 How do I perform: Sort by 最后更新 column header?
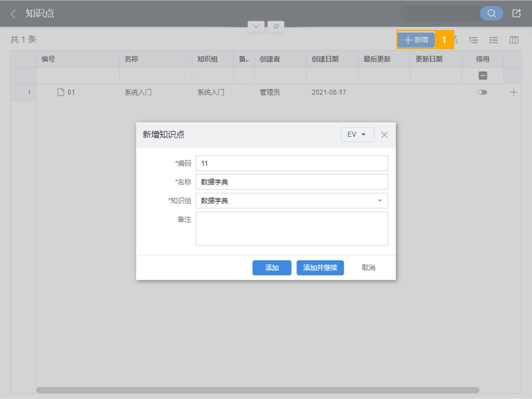pos(384,59)
